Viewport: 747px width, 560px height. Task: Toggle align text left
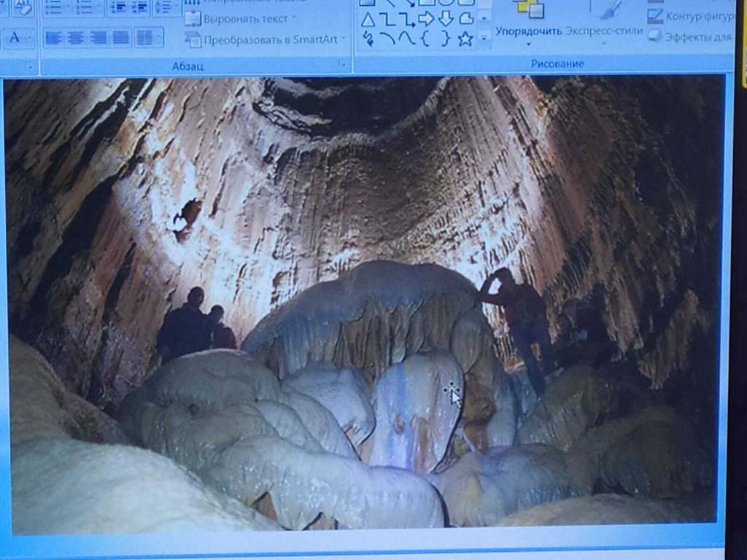click(54, 38)
